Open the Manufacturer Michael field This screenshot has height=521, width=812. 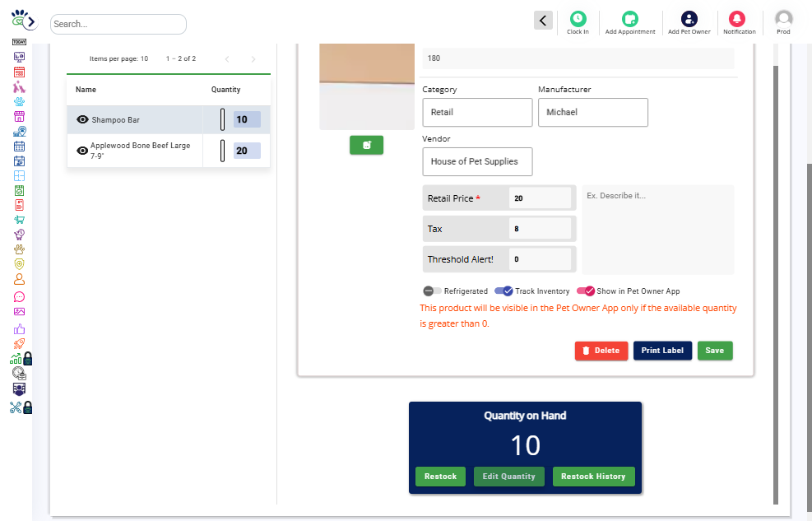(x=593, y=113)
